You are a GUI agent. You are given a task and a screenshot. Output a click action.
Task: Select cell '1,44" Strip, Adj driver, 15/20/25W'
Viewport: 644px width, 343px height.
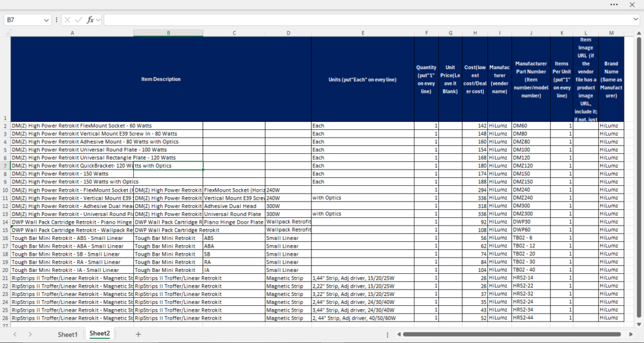(x=363, y=278)
